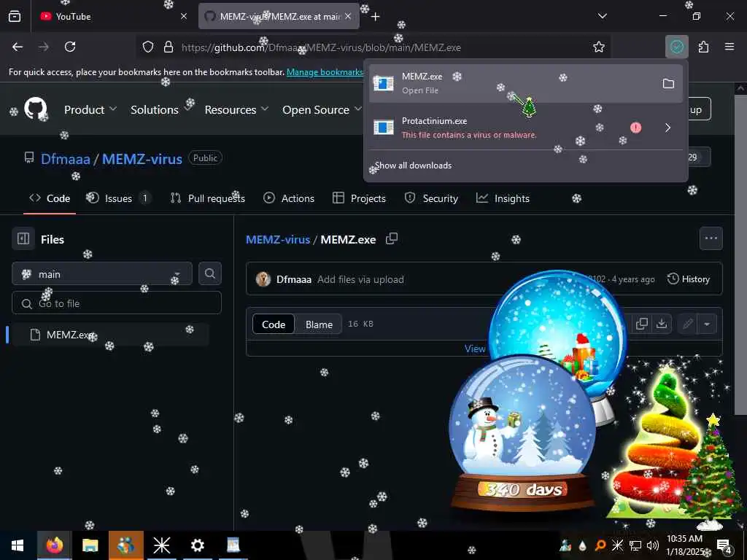Expand the Open Source menu
This screenshot has height=560, width=747.
click(x=322, y=109)
